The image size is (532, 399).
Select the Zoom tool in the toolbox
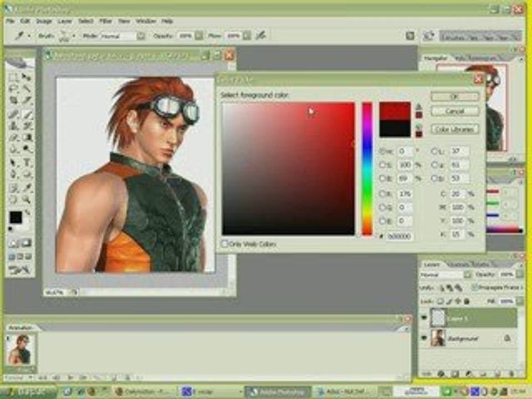(27, 199)
